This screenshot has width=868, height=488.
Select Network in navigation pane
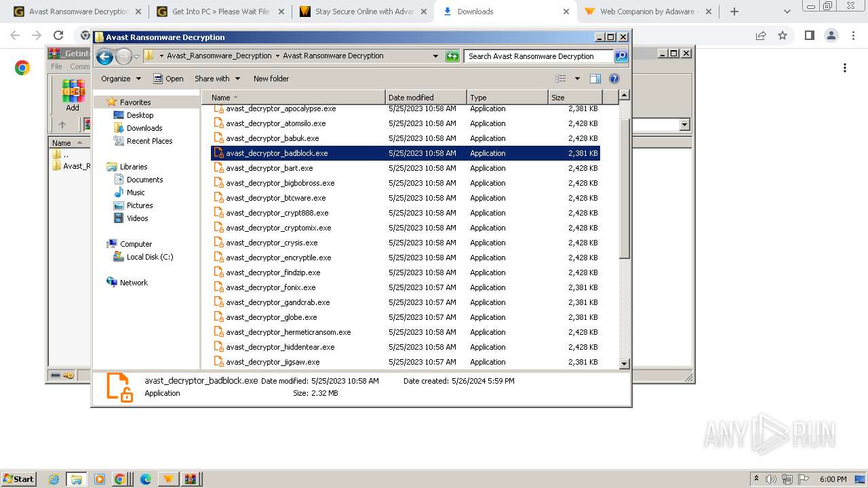click(x=134, y=283)
